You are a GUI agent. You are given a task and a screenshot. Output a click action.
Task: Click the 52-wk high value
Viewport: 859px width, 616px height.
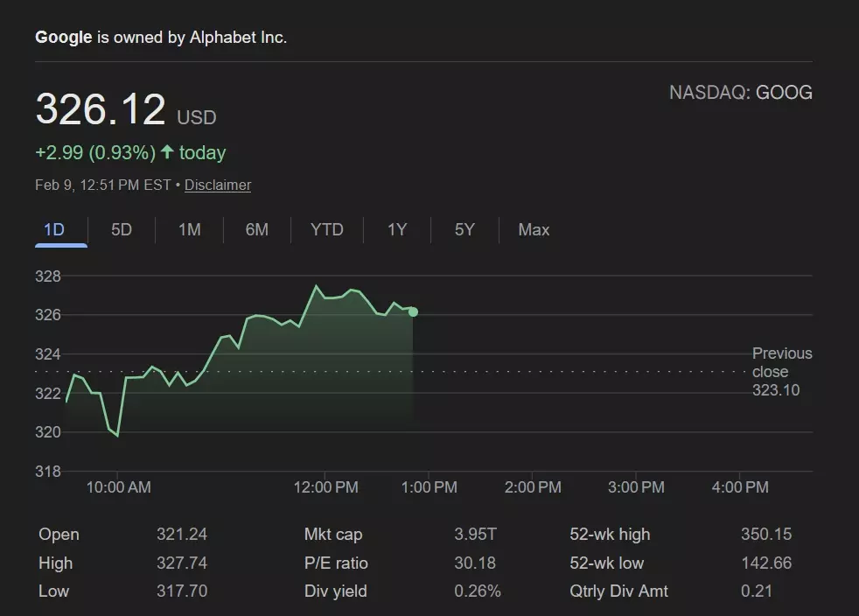click(x=767, y=534)
